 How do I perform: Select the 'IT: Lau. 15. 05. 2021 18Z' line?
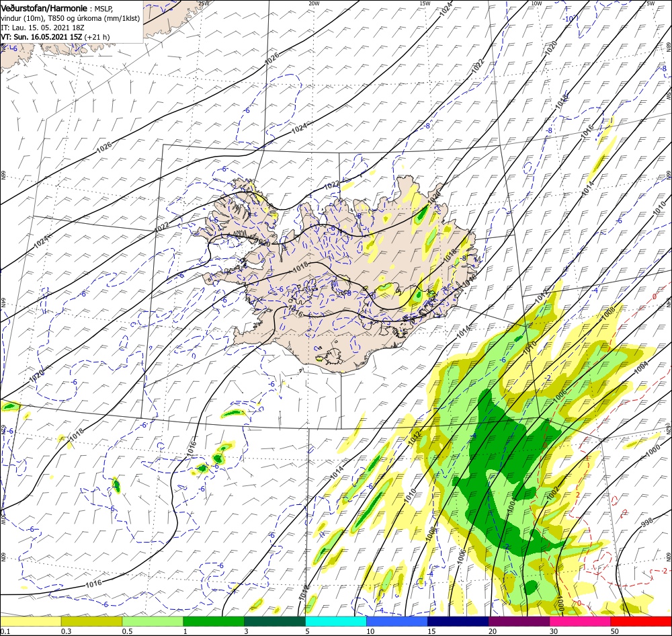coord(42,28)
